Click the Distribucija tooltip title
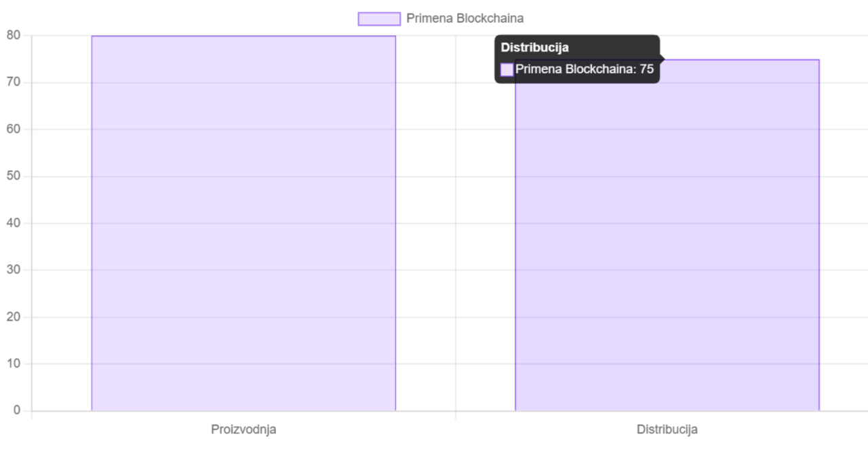868x468 pixels. [x=534, y=47]
